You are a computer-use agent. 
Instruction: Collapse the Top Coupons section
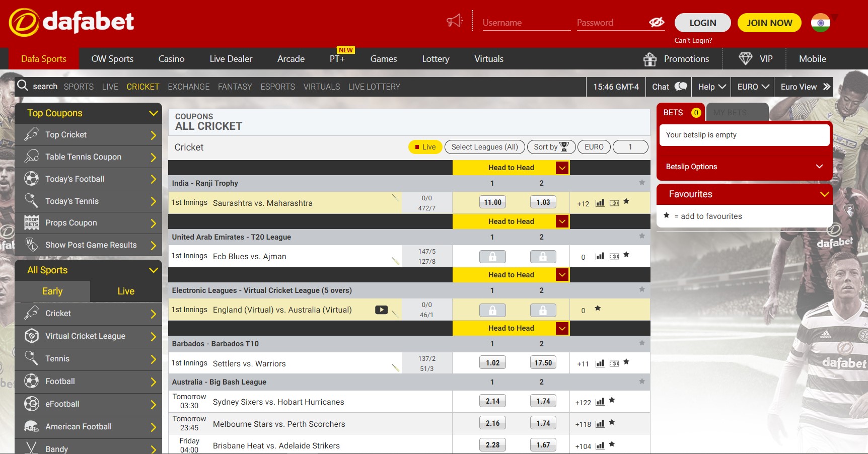click(153, 113)
